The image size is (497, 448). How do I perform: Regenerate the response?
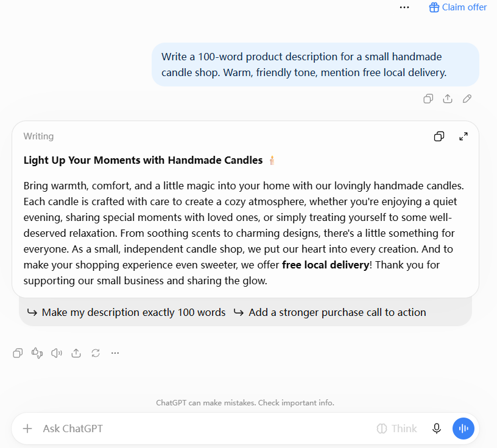[x=96, y=353]
